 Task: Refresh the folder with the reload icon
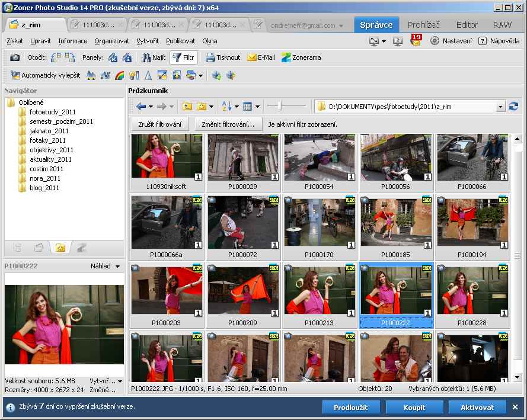(513, 106)
